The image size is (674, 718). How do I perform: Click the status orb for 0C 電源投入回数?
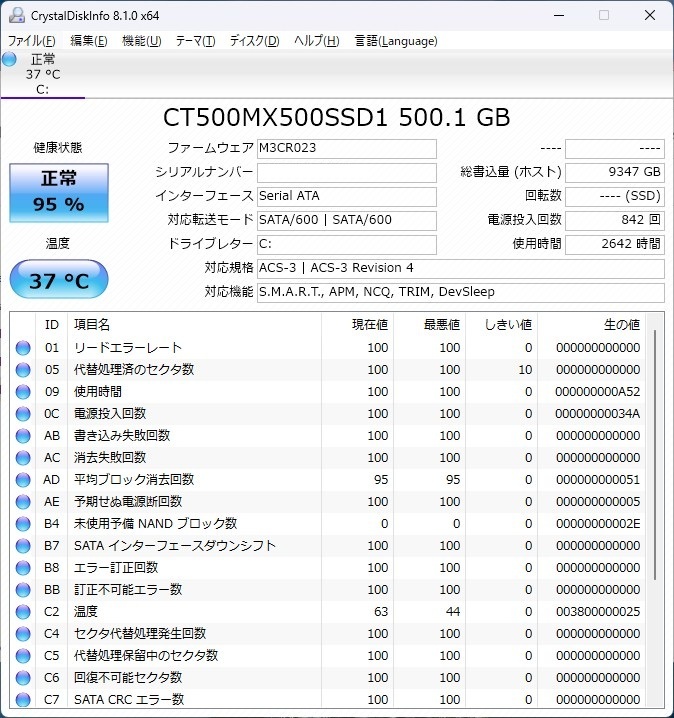[23, 414]
